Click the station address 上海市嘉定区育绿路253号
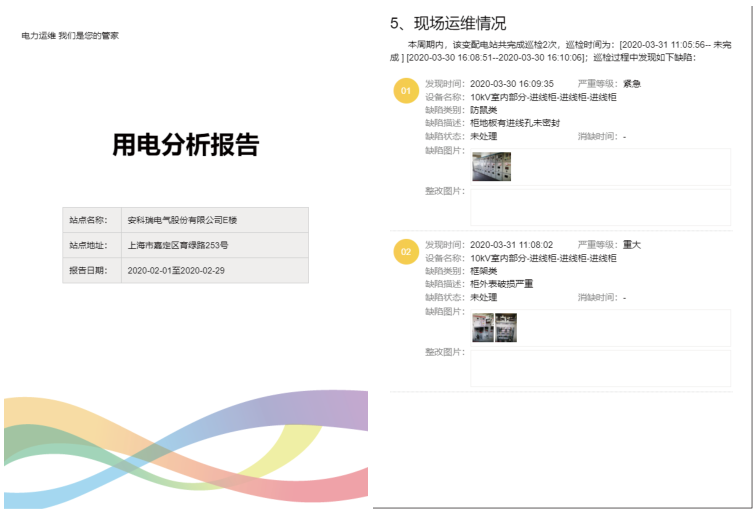The image size is (756, 513). 178,245
